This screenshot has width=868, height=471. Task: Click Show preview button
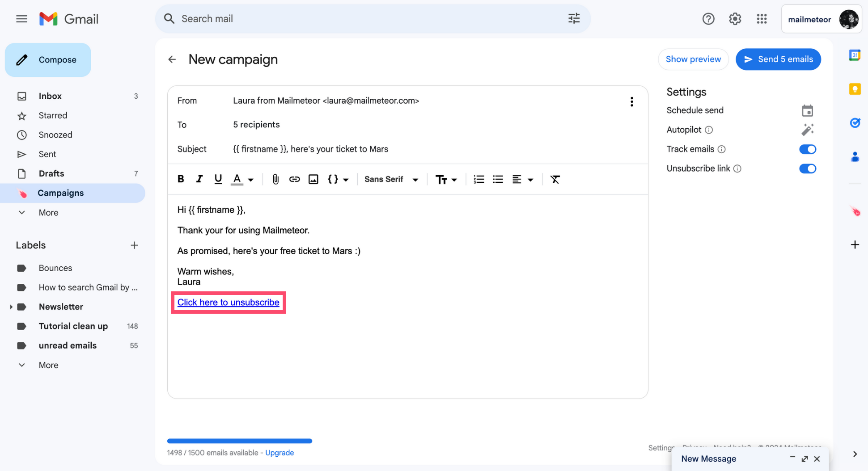tap(693, 59)
